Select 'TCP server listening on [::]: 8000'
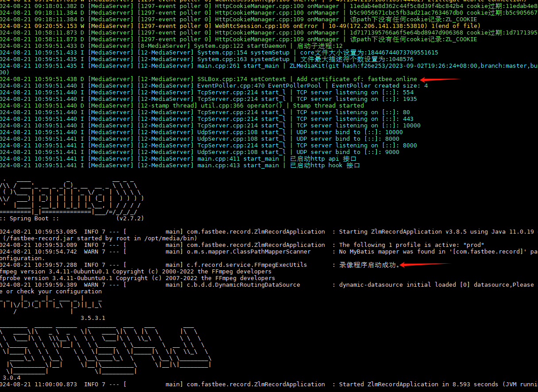The height and width of the screenshot is (392, 538). [x=357, y=146]
